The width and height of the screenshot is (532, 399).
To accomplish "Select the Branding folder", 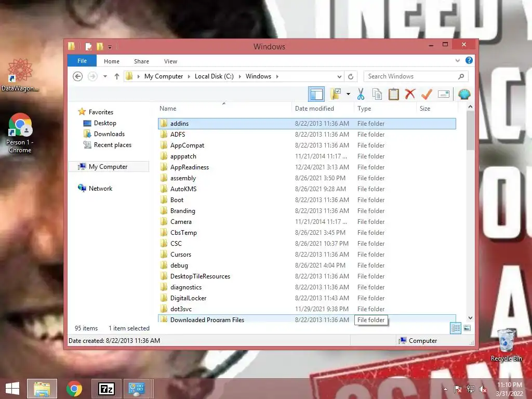I will [x=307, y=211].
